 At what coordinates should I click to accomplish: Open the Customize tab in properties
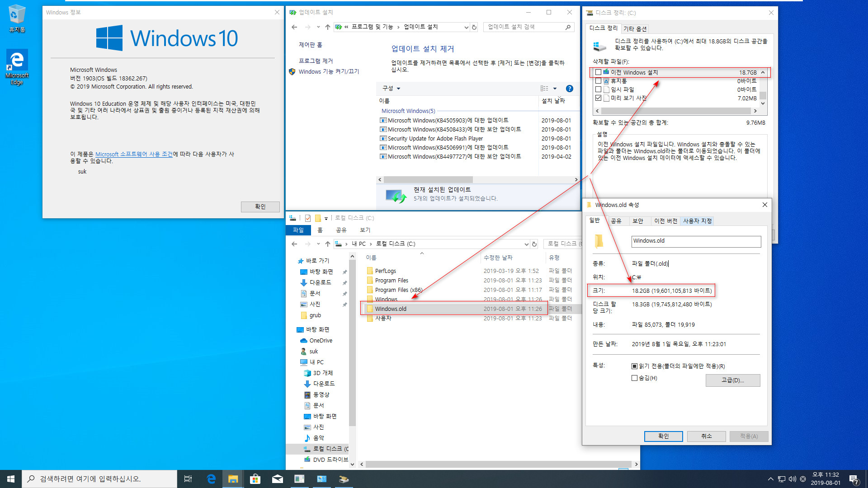pyautogui.click(x=698, y=221)
